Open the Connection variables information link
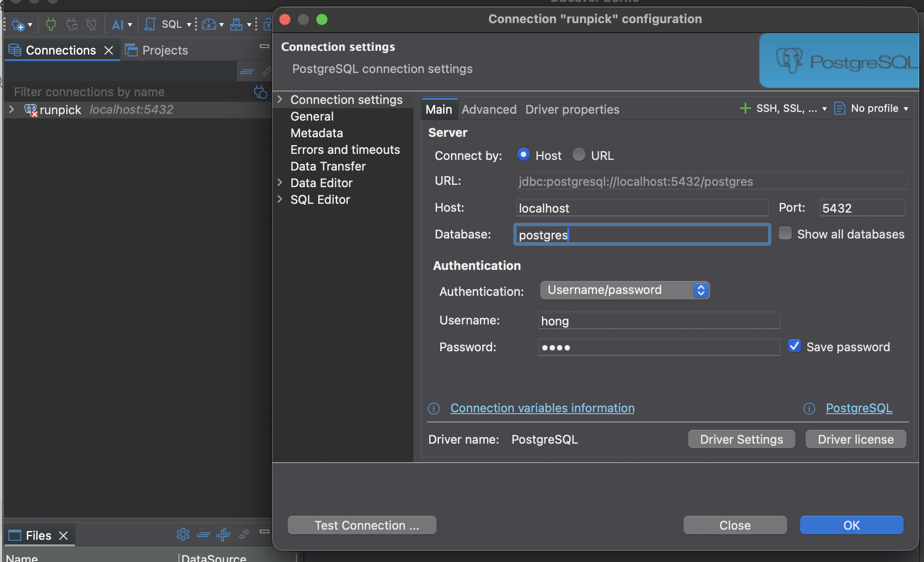924x562 pixels. coord(542,408)
